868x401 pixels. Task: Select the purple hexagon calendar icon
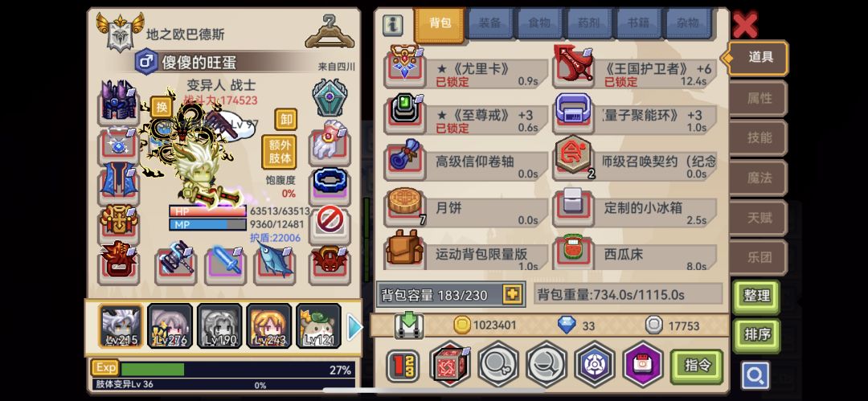(643, 365)
